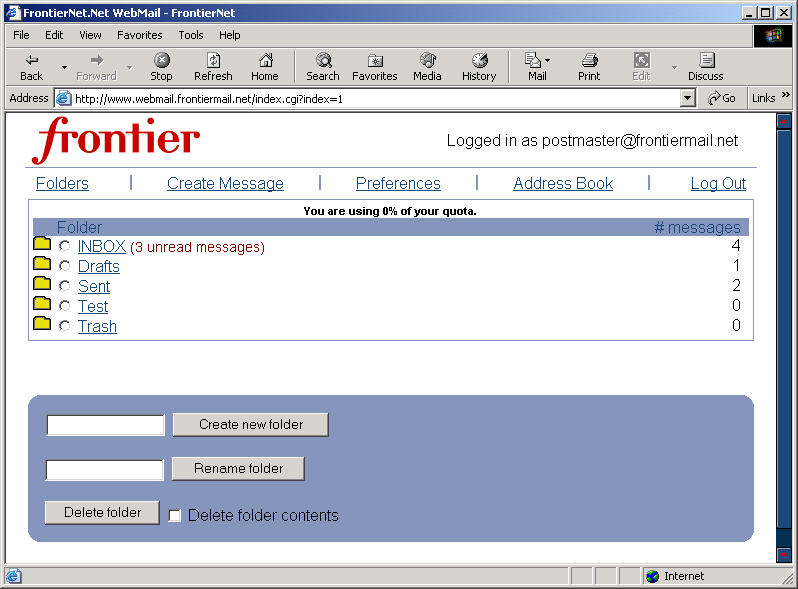
Task: Click the INBOX yellow folder icon
Action: (x=42, y=243)
